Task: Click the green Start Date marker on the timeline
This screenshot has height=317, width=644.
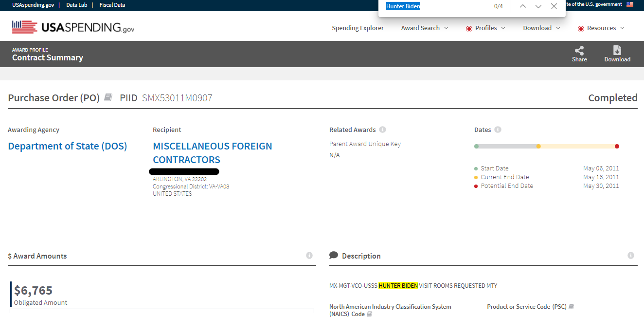Action: click(x=476, y=146)
